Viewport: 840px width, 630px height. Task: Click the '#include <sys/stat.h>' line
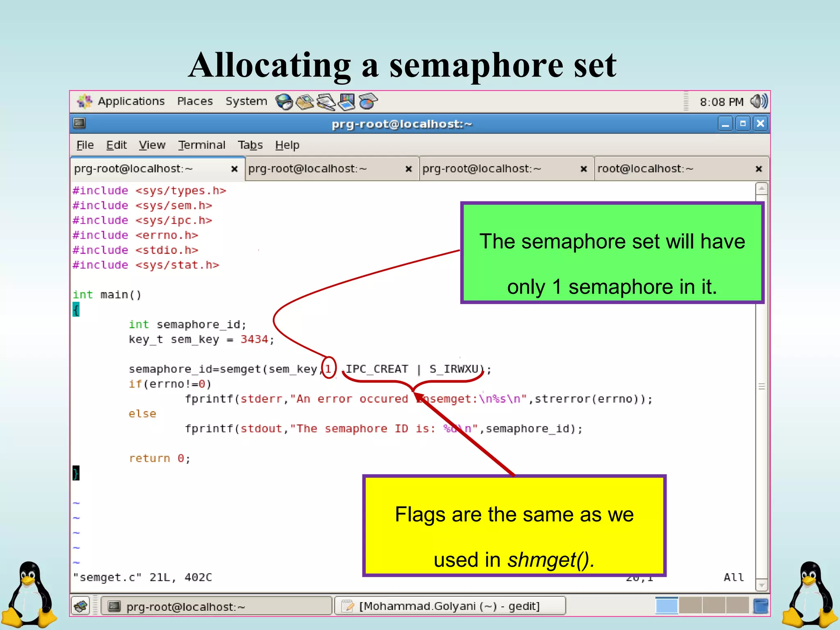coord(146,265)
